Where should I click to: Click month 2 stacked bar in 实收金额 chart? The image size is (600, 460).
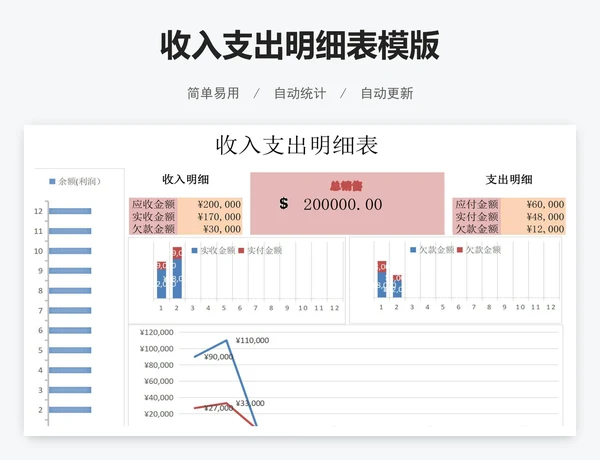[177, 273]
